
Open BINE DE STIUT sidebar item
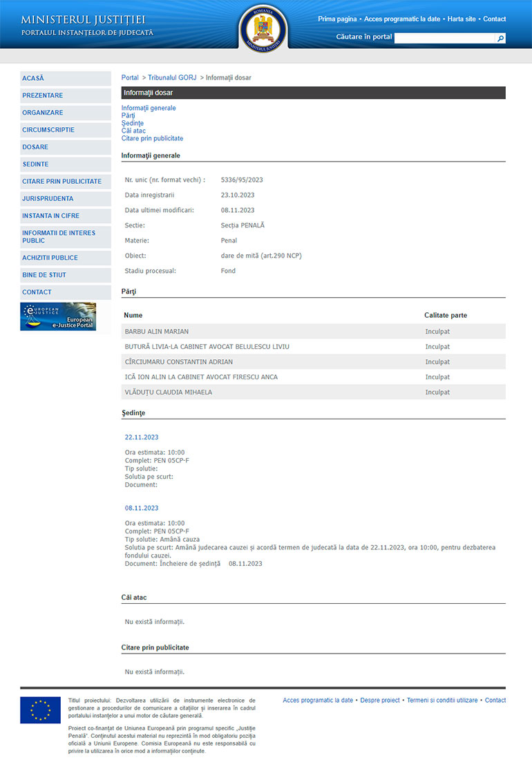pos(66,275)
